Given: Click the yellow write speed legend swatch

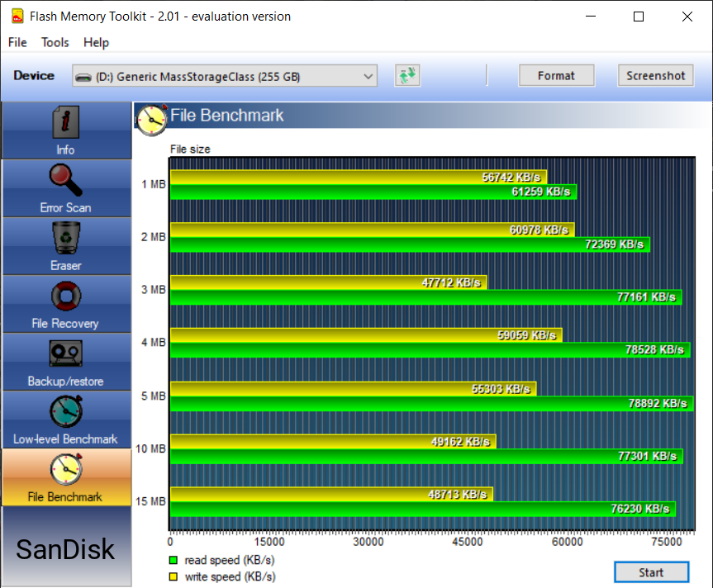Looking at the screenshot, I should pos(173,576).
